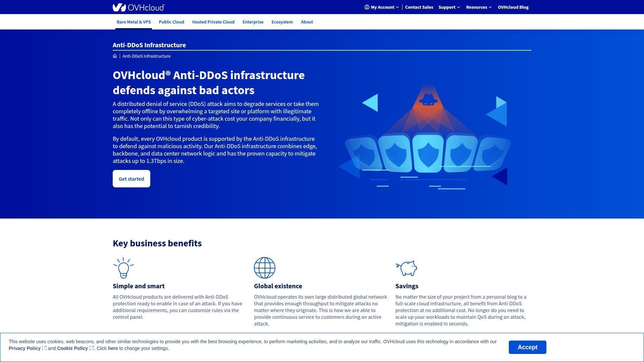
Task: Expand the My Account dropdown
Action: pyautogui.click(x=382, y=7)
